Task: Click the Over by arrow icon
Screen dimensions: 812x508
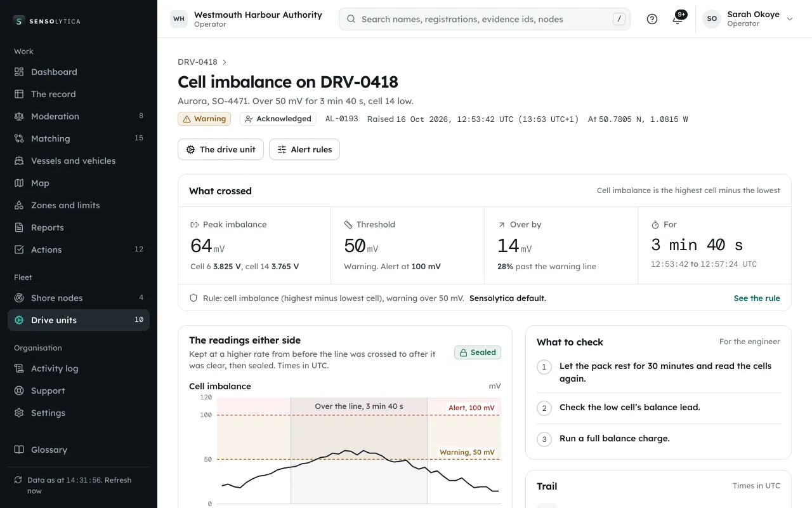Action: pos(502,225)
